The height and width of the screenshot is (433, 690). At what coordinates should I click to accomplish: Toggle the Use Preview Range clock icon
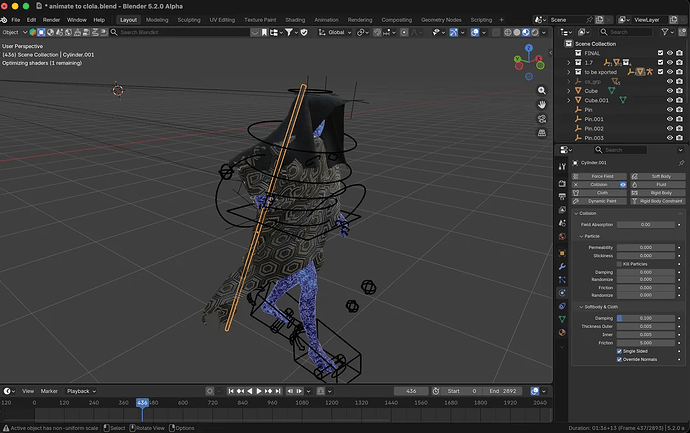click(436, 391)
